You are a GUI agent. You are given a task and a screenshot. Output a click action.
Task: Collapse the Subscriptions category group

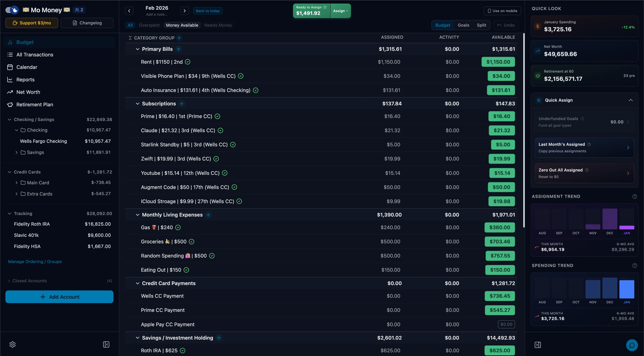(x=138, y=104)
